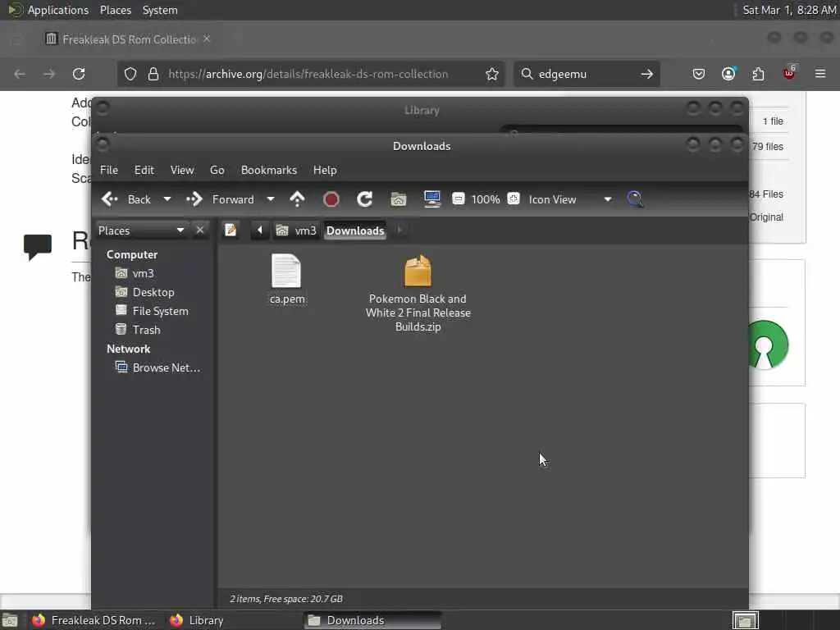Screen dimensions: 840x630
Task: Open the Pocket save icon in Firefox
Action: tap(699, 74)
